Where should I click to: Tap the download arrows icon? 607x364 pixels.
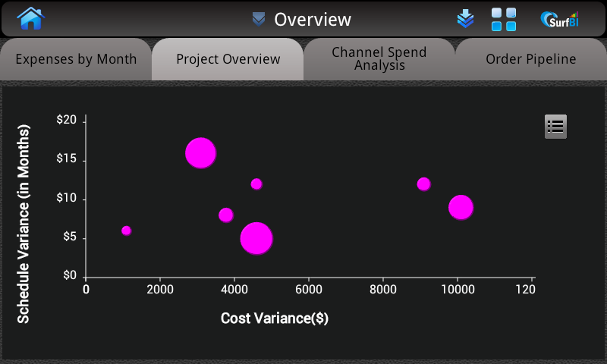pos(465,18)
